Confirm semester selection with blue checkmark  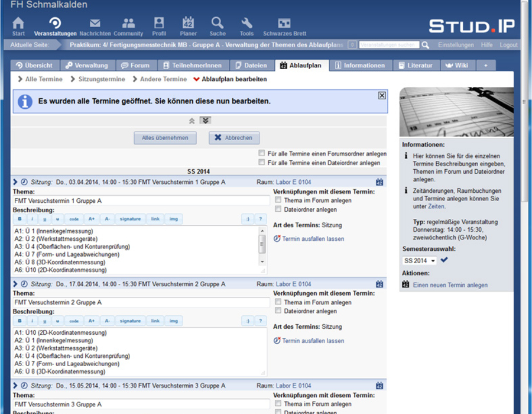pos(444,260)
